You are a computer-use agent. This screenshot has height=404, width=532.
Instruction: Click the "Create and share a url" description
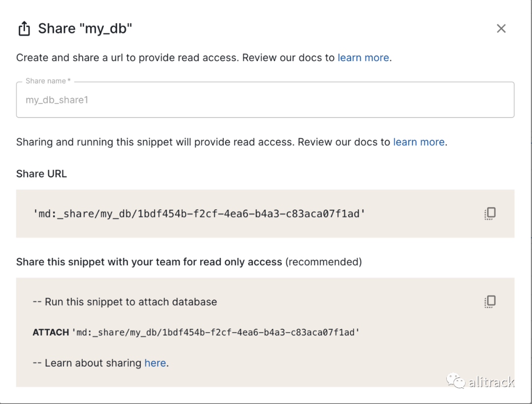[128, 58]
